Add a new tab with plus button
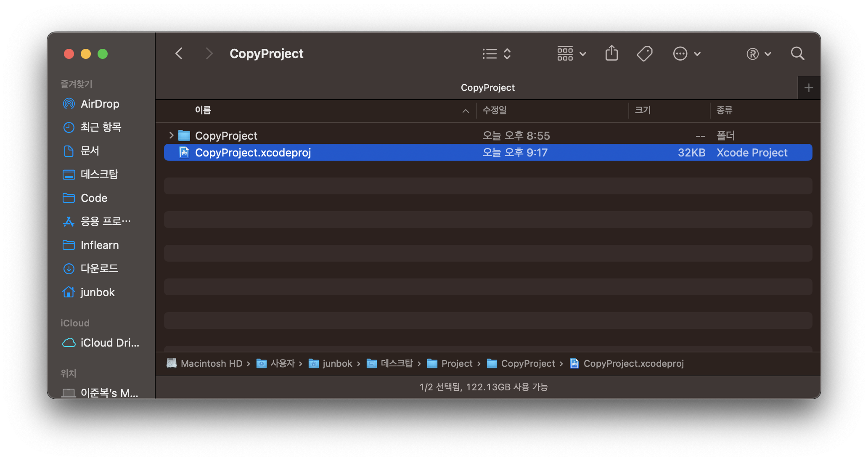This screenshot has height=461, width=868. coord(808,88)
